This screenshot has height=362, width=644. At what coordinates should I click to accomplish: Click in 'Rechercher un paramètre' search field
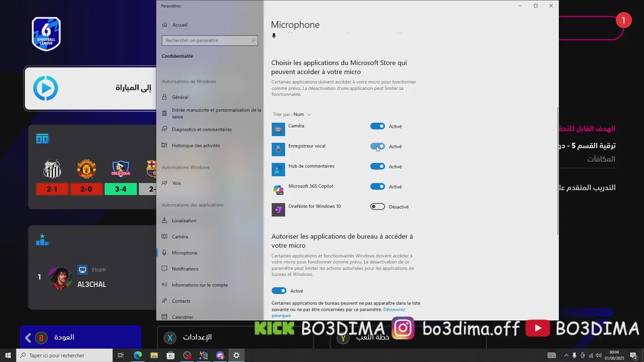210,40
